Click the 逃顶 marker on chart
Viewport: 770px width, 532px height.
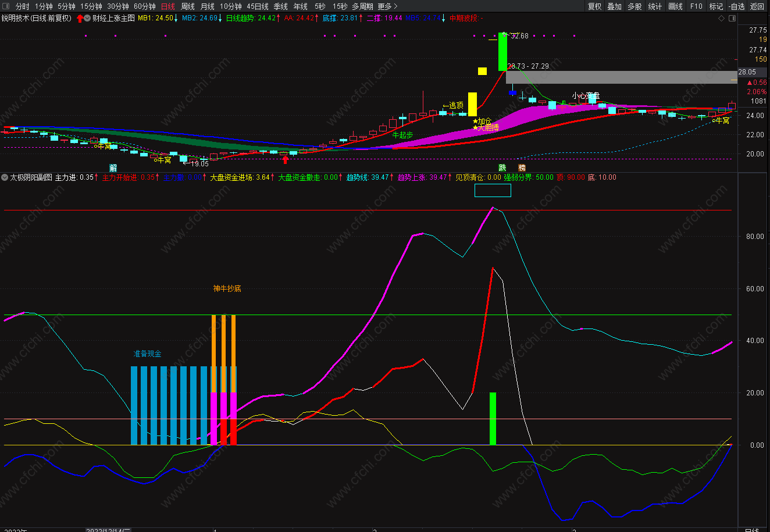[x=453, y=105]
